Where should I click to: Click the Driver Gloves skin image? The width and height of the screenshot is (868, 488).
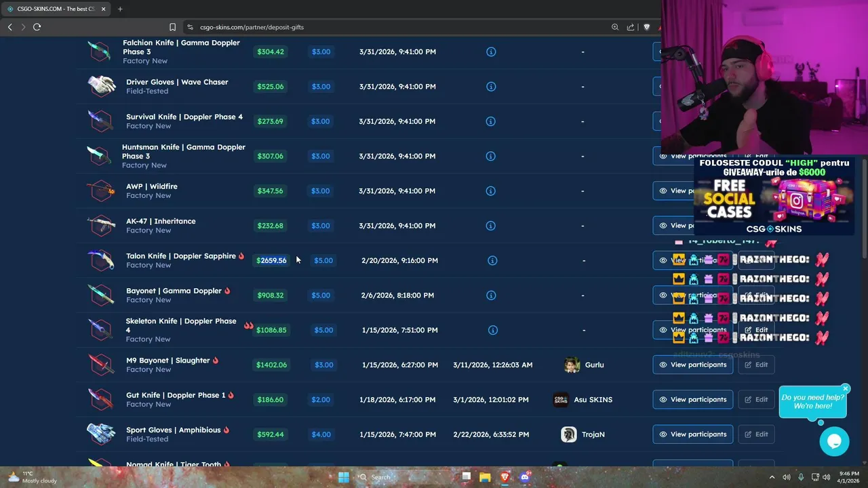point(101,86)
